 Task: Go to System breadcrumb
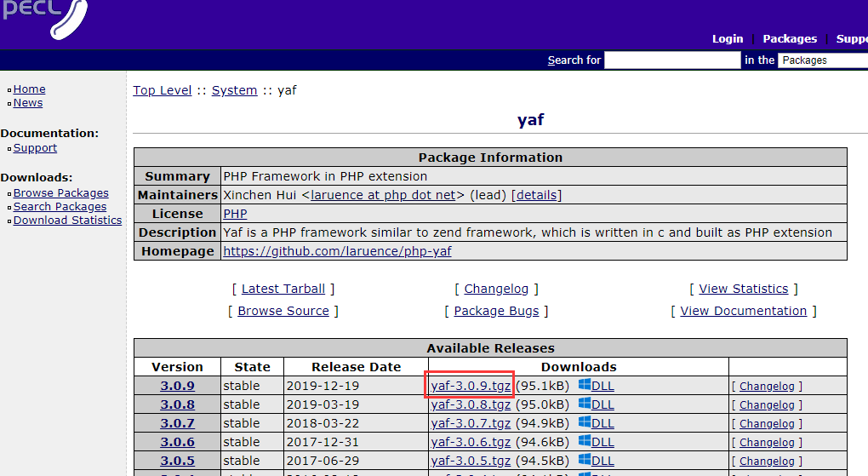point(234,90)
